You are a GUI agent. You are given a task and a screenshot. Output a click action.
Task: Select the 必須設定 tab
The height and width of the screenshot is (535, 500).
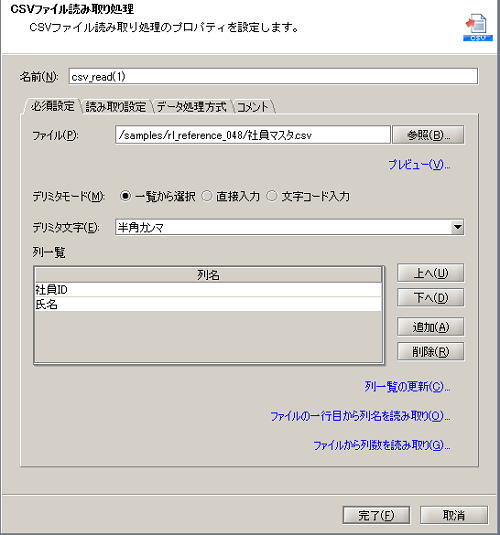pyautogui.click(x=53, y=106)
